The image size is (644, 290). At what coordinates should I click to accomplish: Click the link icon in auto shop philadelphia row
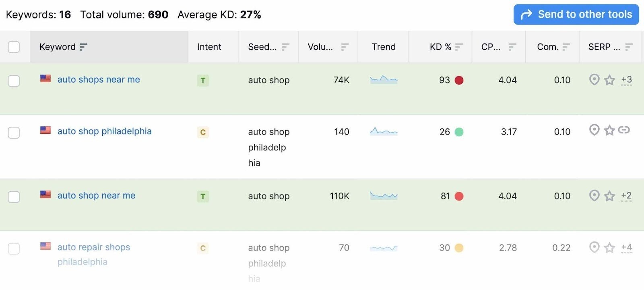[x=624, y=130]
